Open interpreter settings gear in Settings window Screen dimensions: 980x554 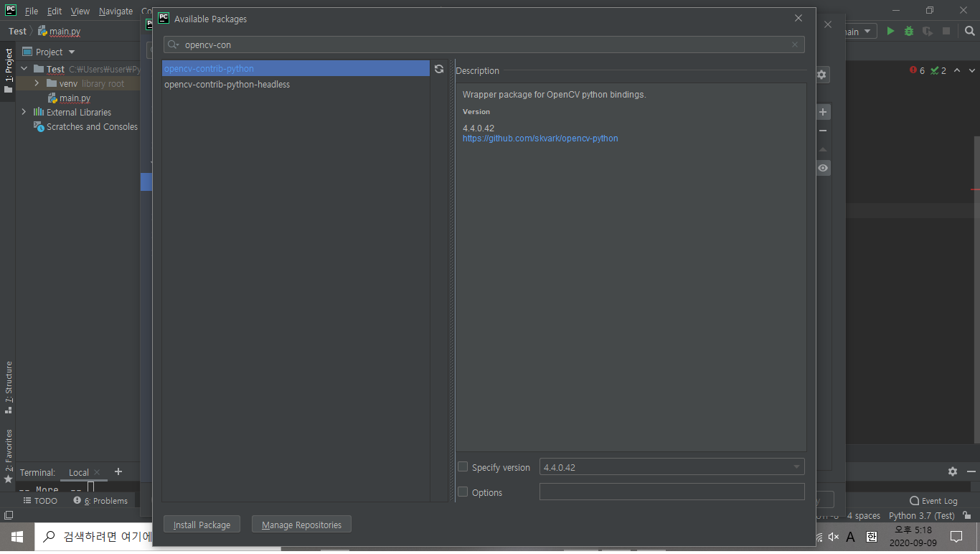[822, 75]
